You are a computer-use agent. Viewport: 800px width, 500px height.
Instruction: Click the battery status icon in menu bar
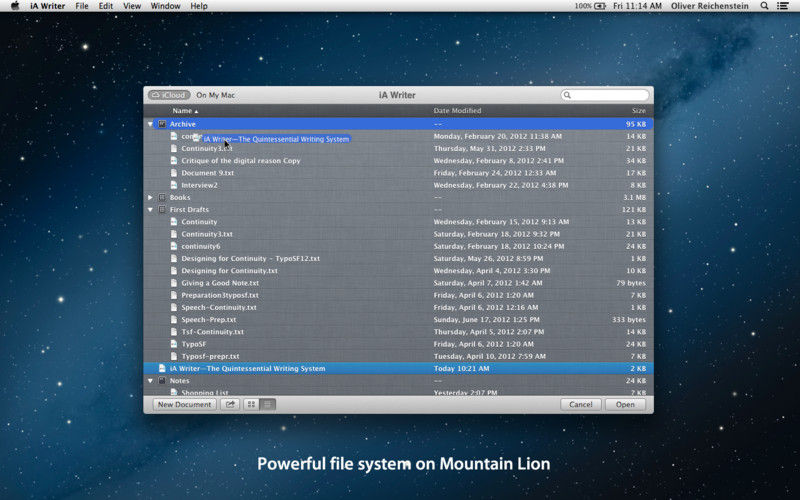pos(599,6)
